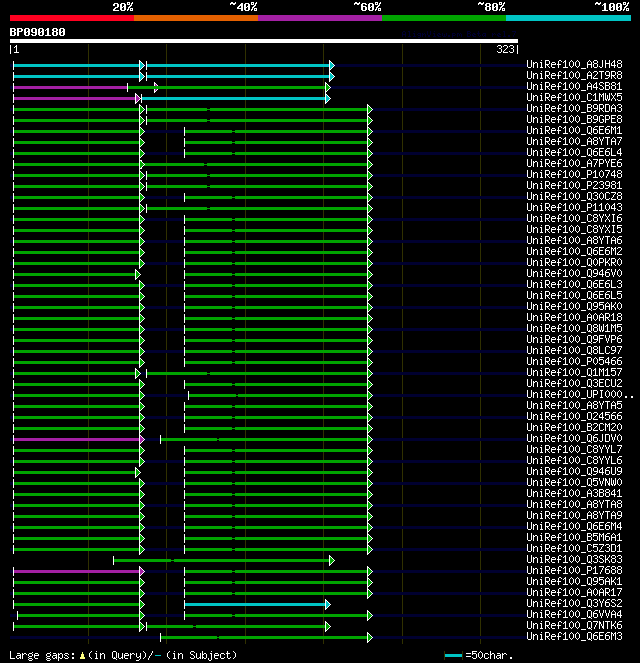Click the Large gaps legend text
This screenshot has height=663, width=640.
tap(123, 655)
